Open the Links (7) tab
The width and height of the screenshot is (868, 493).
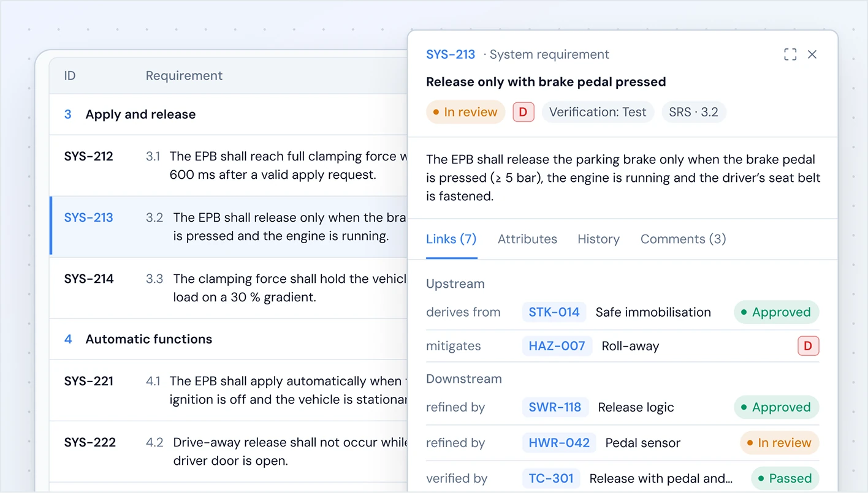point(451,239)
